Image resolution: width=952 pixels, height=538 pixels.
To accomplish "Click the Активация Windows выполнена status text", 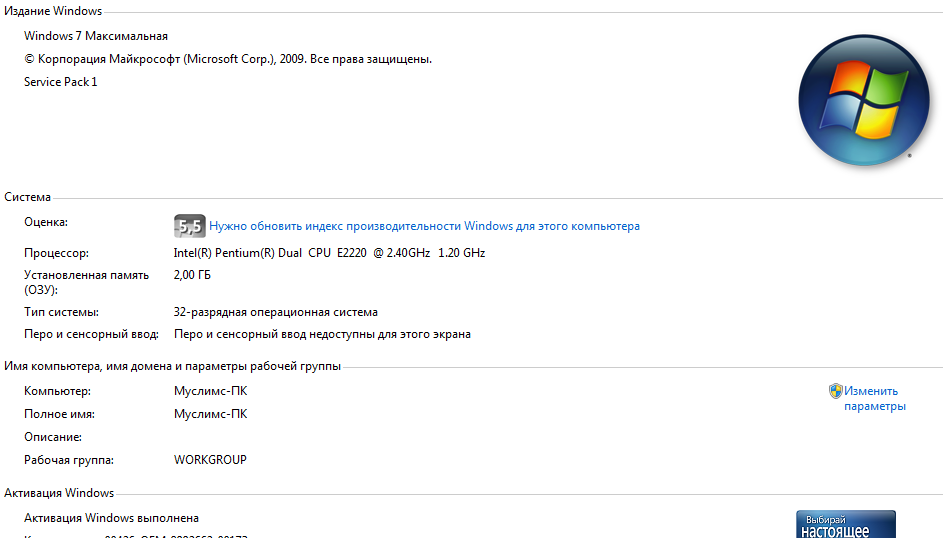I will pyautogui.click(x=111, y=518).
